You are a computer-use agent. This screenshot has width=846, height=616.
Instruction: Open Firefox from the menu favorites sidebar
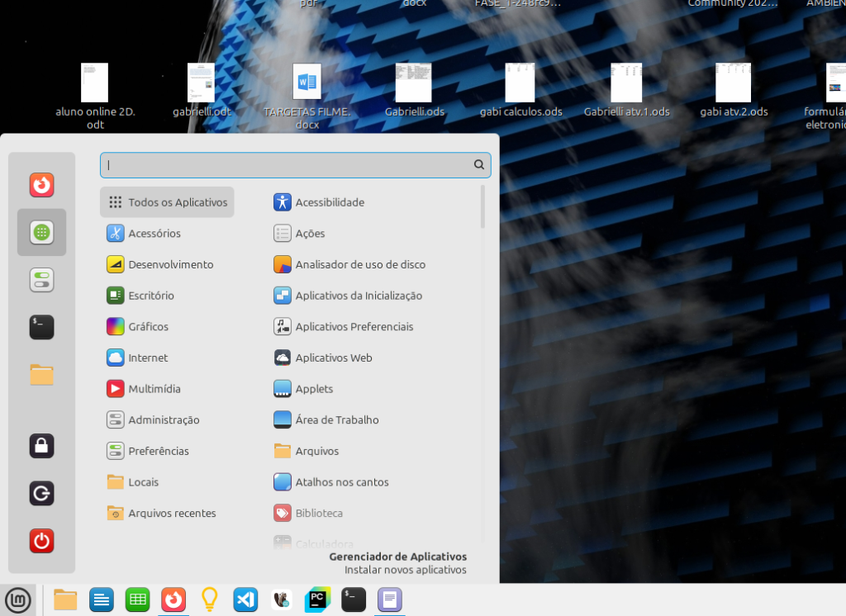point(41,185)
